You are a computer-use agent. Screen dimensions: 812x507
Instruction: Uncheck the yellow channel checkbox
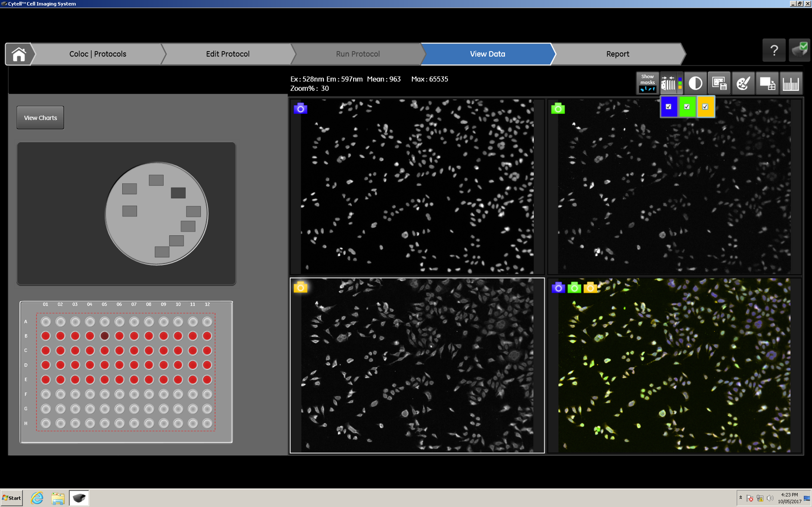pos(705,107)
